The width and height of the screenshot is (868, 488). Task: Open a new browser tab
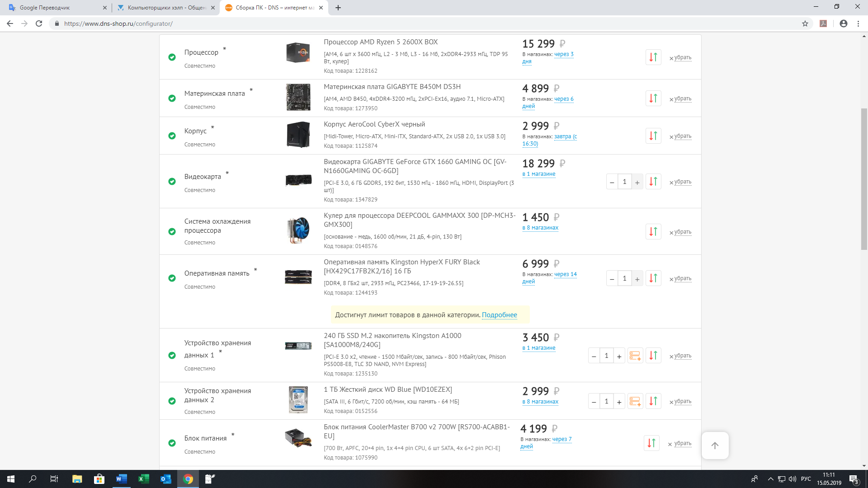338,8
